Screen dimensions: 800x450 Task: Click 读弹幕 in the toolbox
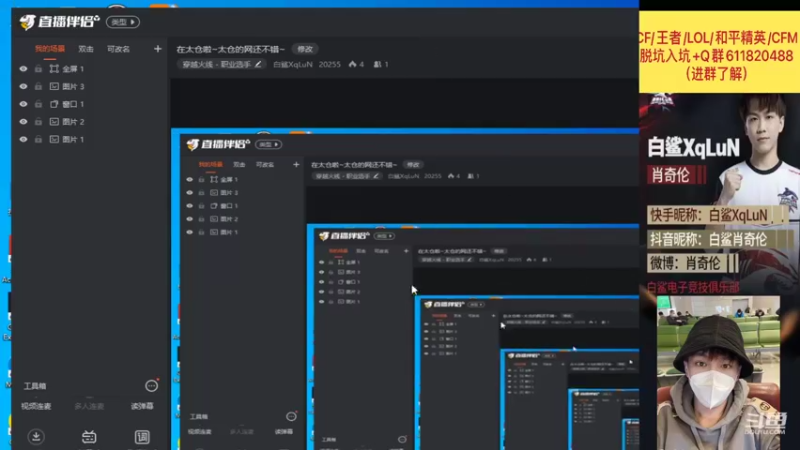[x=142, y=406]
